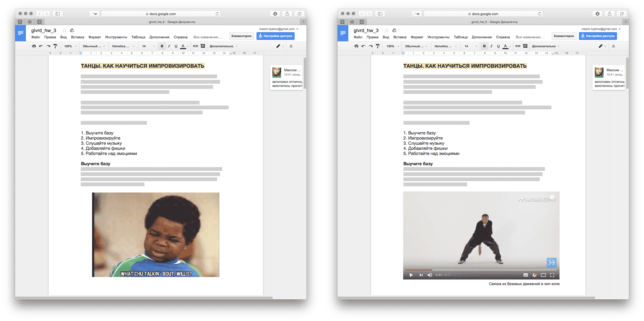
Task: Open the Вставка menu in left window
Action: (77, 37)
